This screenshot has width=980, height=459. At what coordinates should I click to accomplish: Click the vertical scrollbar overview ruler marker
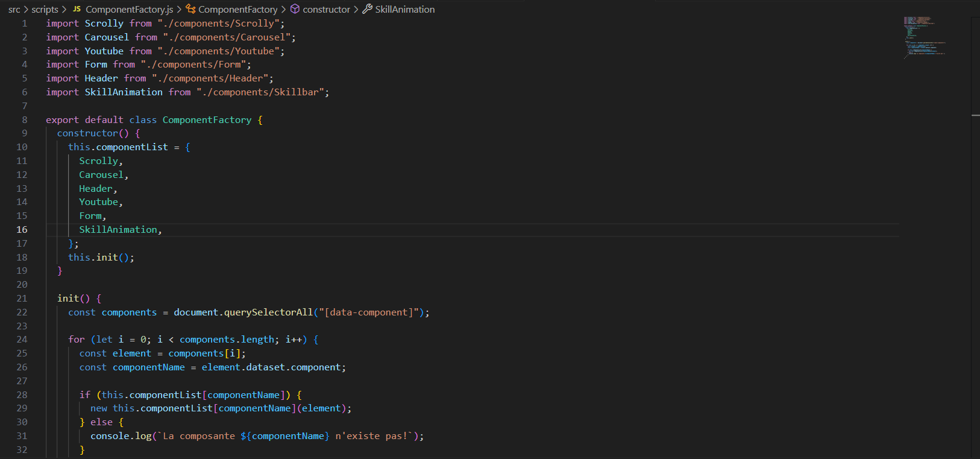(x=975, y=115)
